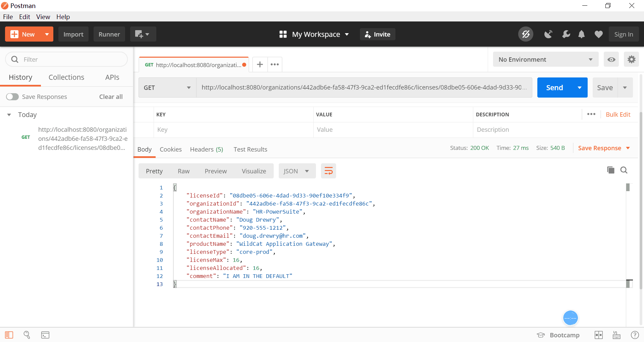Open the View menu
The width and height of the screenshot is (644, 342).
pos(43,17)
